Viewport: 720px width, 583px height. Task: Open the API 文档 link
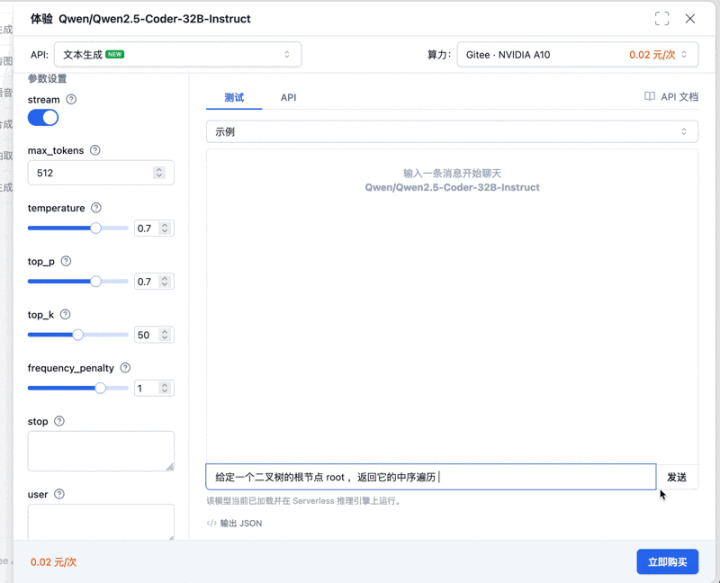(671, 97)
